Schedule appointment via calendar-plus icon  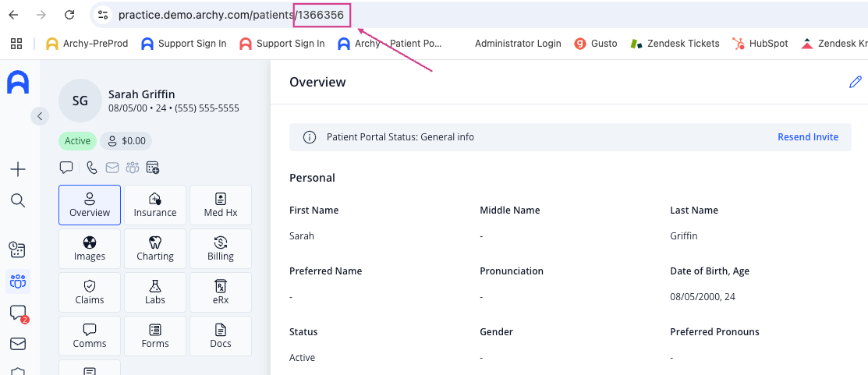pyautogui.click(x=153, y=167)
